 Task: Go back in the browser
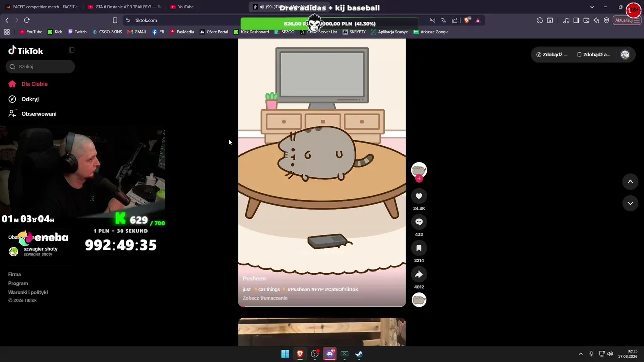tap(7, 20)
